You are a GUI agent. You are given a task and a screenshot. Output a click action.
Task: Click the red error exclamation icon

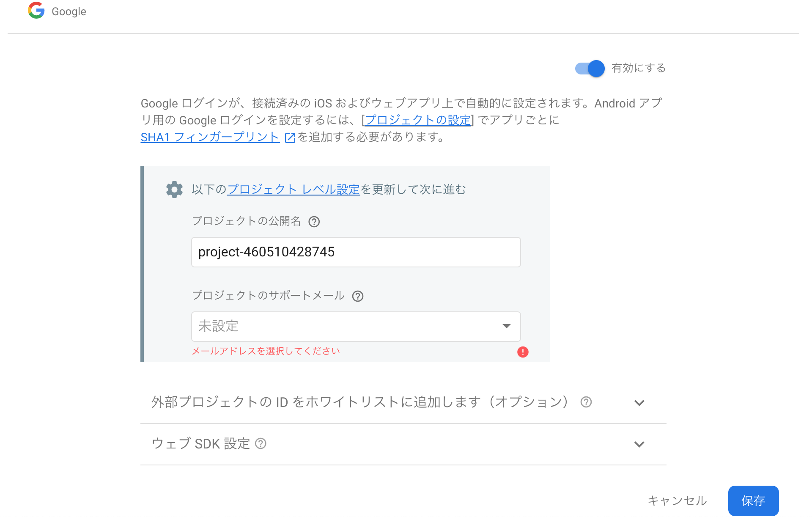point(523,352)
